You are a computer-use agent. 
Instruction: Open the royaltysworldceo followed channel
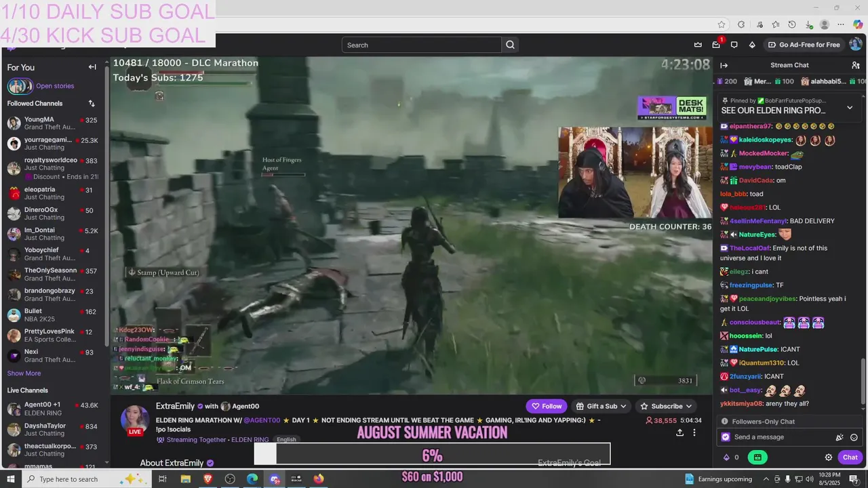[52, 167]
